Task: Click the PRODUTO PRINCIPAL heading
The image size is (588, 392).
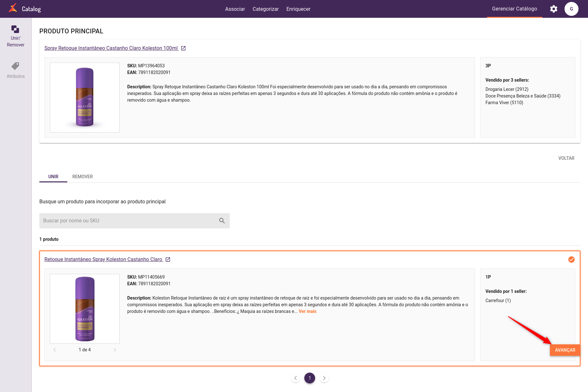Action: tap(71, 31)
